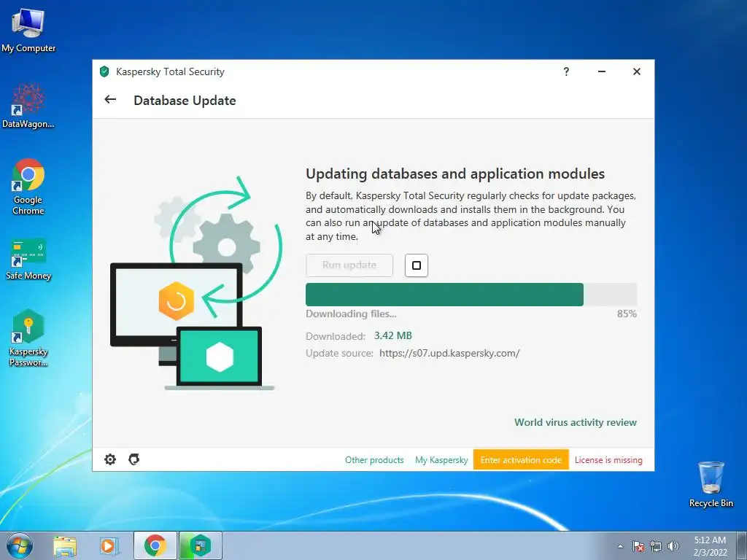747x560 pixels.
Task: Open Windows Media Player taskbar icon
Action: click(109, 546)
